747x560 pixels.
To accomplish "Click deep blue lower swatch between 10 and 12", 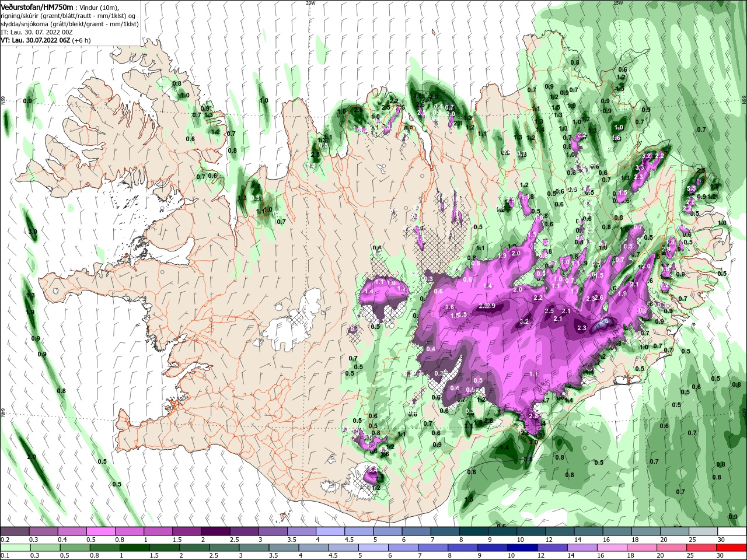I will point(523,548).
